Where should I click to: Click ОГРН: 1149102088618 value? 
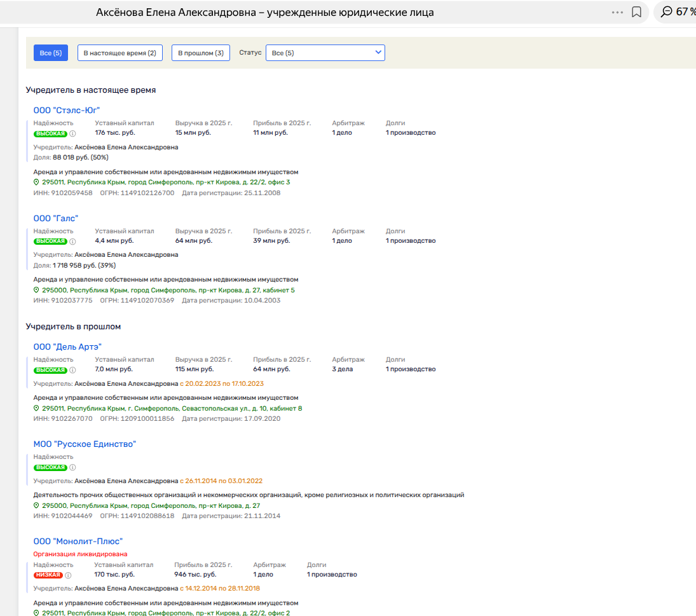point(137,516)
